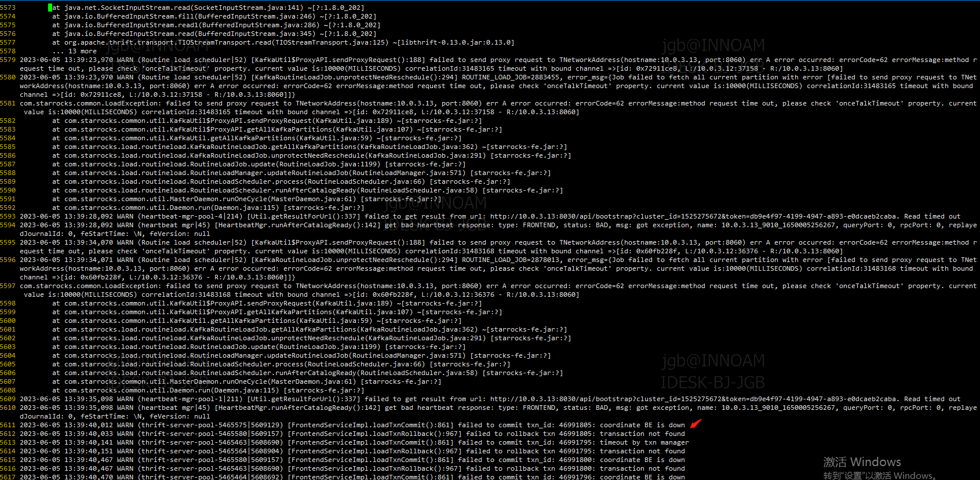The image size is (980, 480).
Task: Click the '激活 Windows' activation watermark
Action: (862, 462)
